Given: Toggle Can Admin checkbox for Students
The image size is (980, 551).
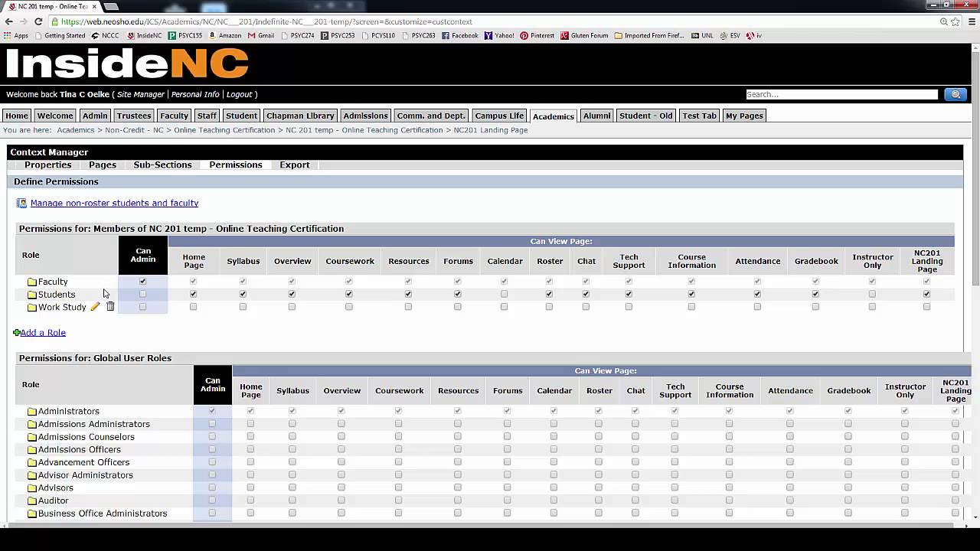Looking at the screenshot, I should [x=142, y=294].
